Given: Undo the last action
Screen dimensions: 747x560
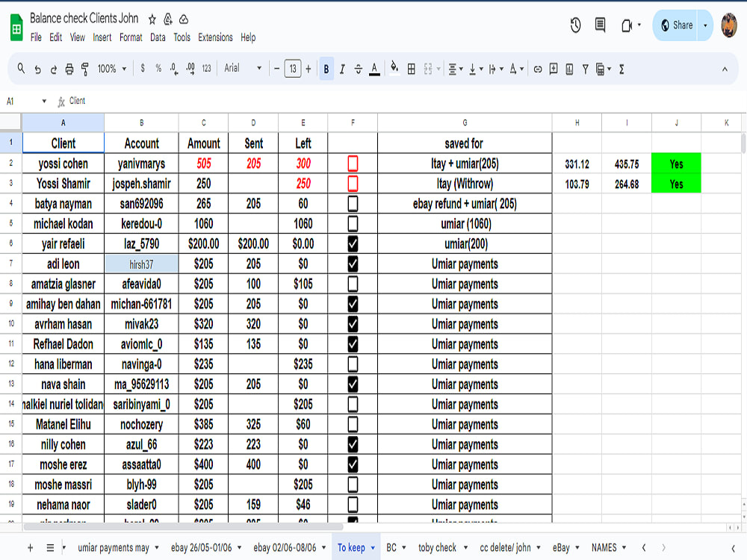Looking at the screenshot, I should click(x=37, y=69).
